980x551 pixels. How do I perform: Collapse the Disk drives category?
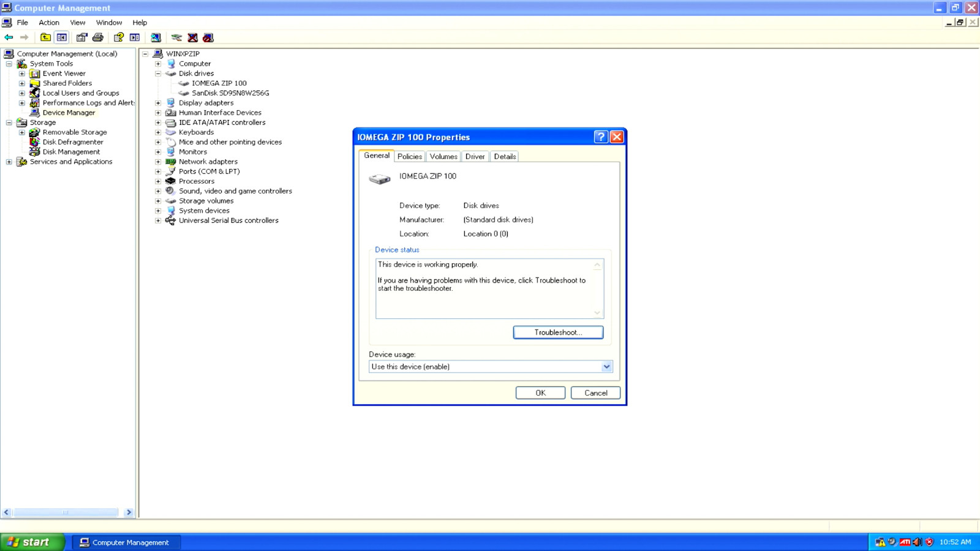(158, 73)
